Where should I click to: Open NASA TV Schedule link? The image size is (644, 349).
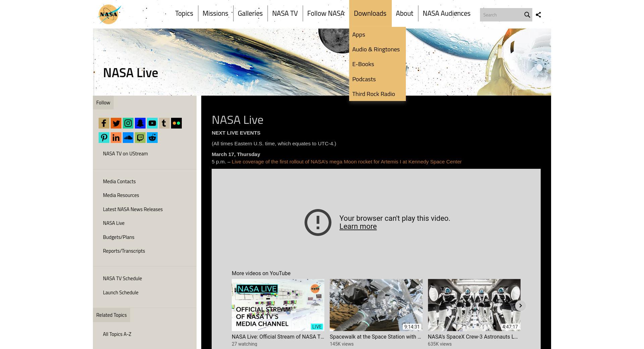(x=122, y=279)
